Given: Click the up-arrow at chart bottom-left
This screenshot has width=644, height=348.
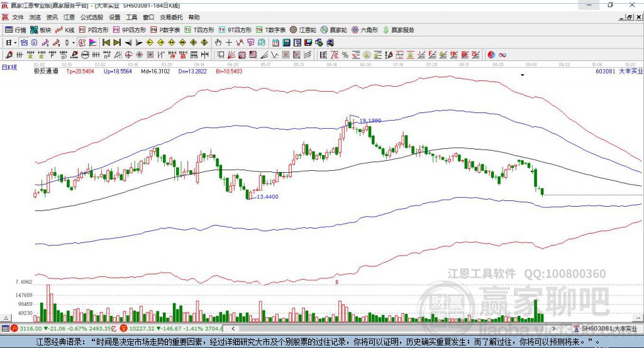Looking at the screenshot, I should (x=6, y=318).
